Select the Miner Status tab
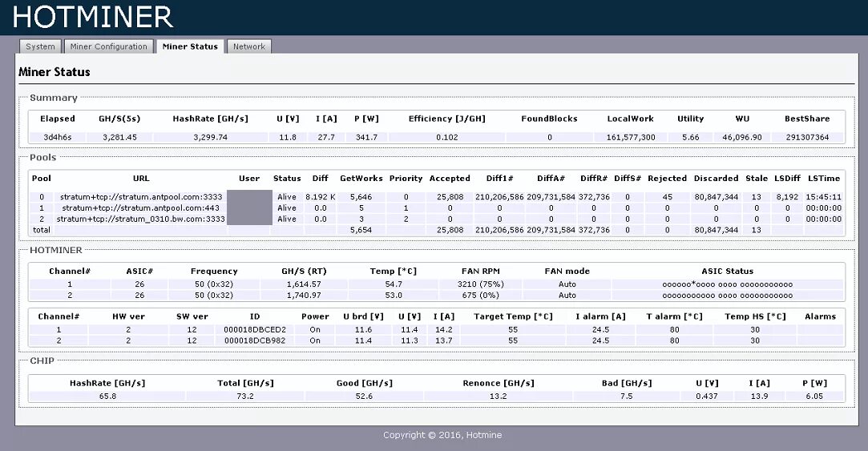This screenshot has height=451, width=868. pos(190,46)
